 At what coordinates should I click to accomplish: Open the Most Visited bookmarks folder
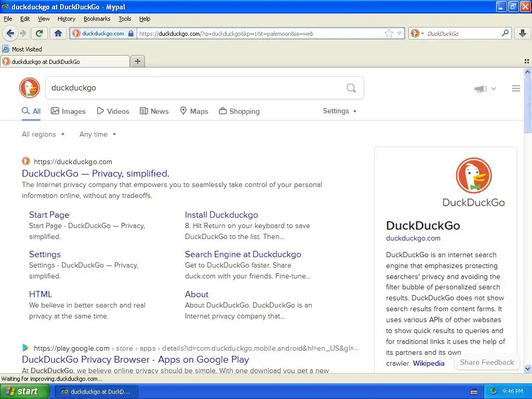tap(22, 49)
